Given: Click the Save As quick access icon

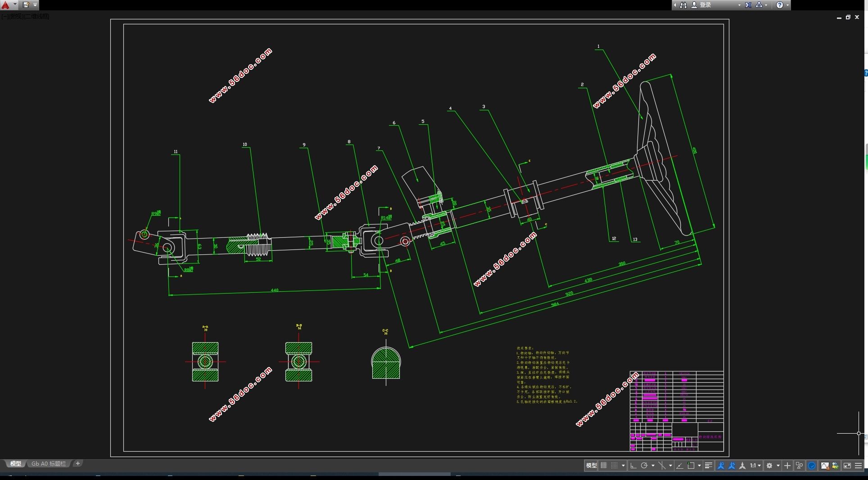Looking at the screenshot, I should point(26,5).
